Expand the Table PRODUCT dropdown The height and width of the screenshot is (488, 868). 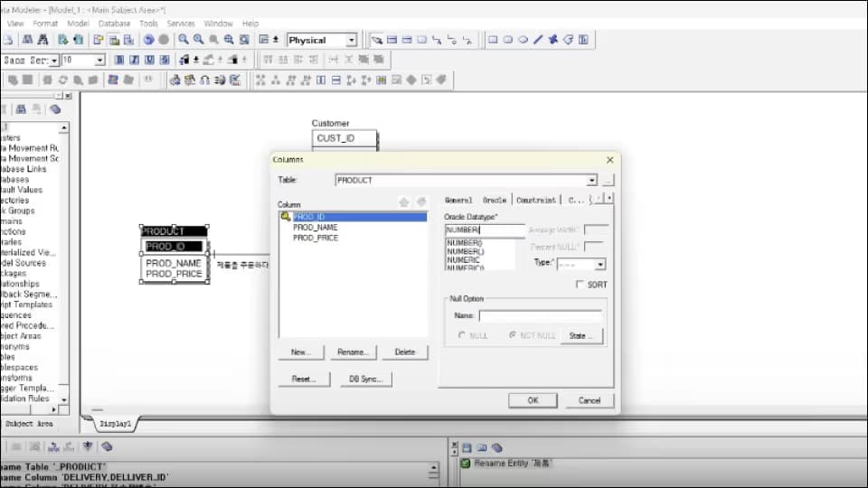pos(591,181)
